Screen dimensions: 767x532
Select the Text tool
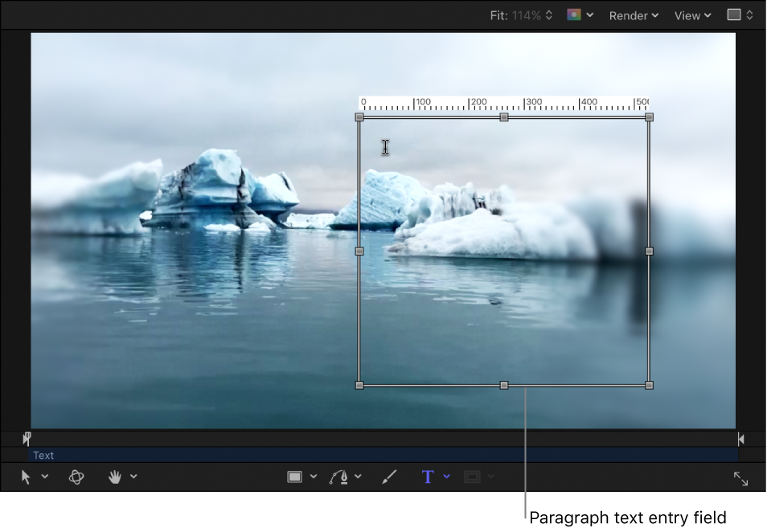click(x=427, y=477)
